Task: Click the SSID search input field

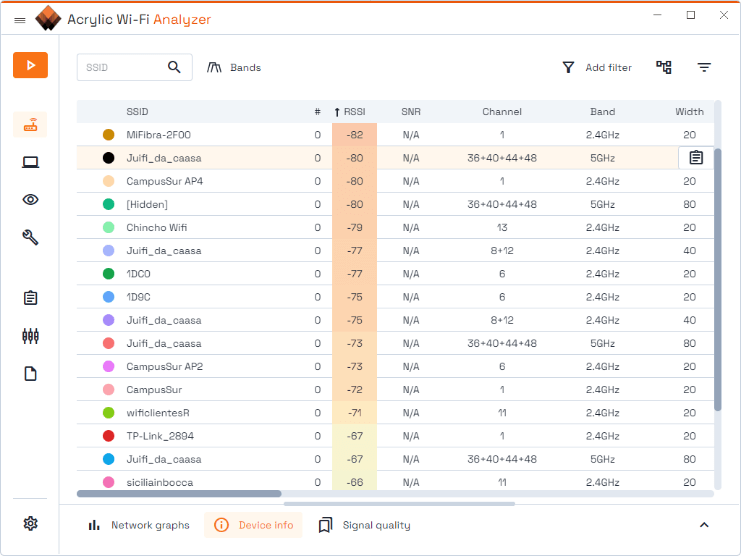Action: point(120,67)
